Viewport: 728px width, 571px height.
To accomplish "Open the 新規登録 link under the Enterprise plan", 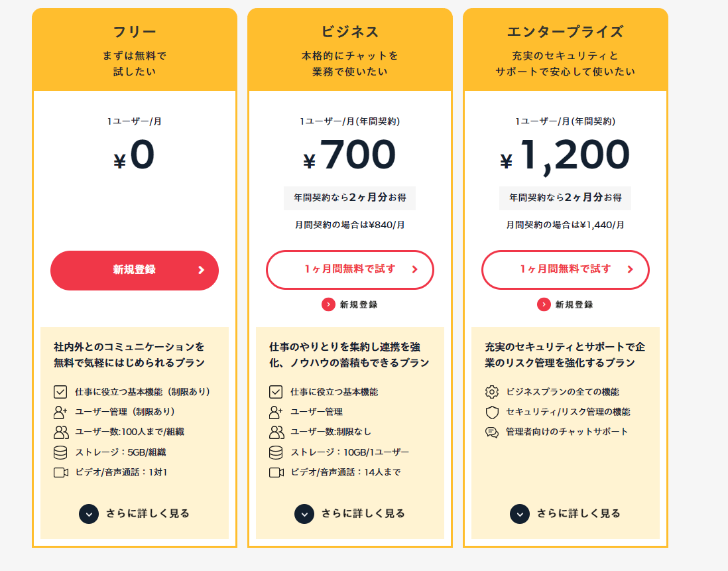I will tap(566, 304).
